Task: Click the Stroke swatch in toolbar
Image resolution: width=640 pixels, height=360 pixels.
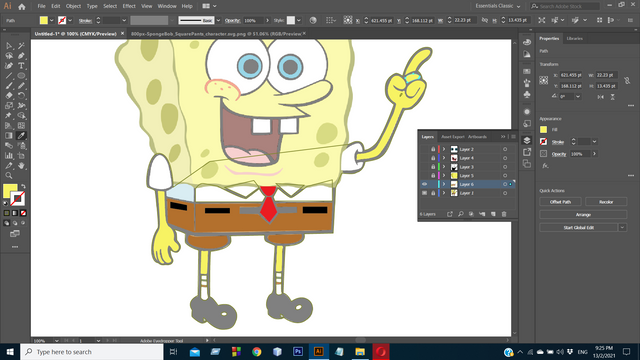Action: (x=18, y=199)
